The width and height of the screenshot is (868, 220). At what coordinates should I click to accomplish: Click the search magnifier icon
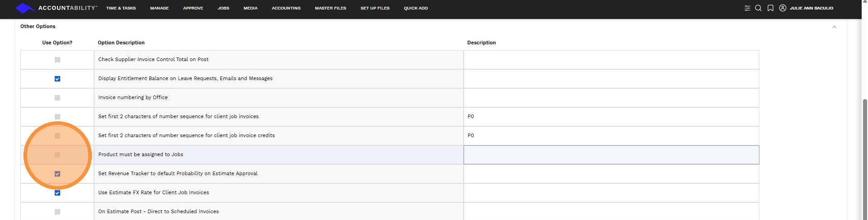coord(759,8)
